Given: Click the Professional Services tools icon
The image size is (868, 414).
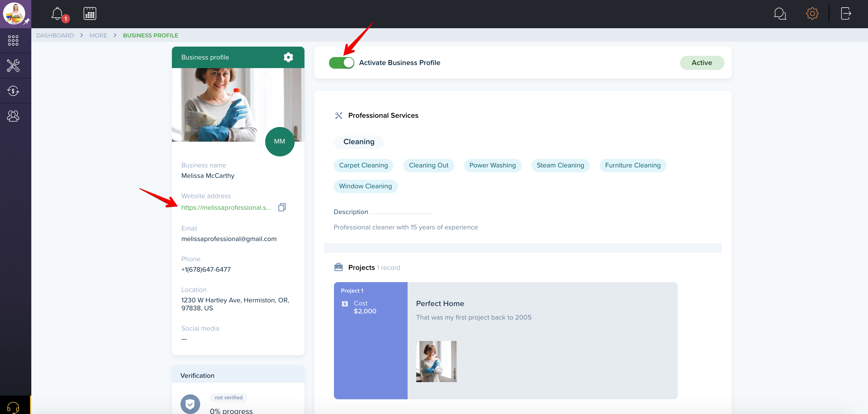Looking at the screenshot, I should pyautogui.click(x=338, y=115).
